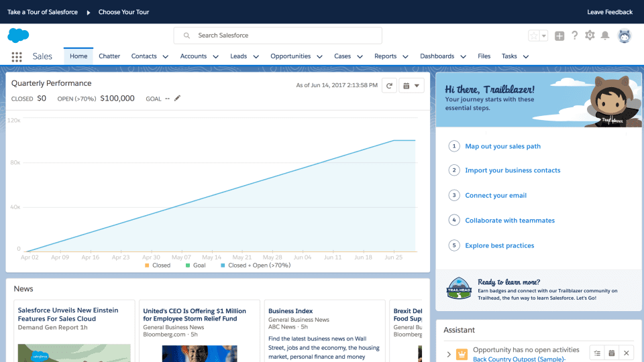This screenshot has width=644, height=362.
Task: Open the Leads tab
Action: (x=238, y=56)
